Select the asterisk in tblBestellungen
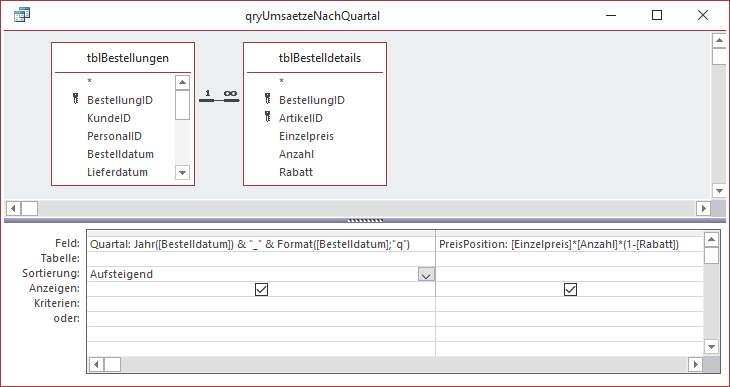The image size is (730, 387). coord(89,81)
